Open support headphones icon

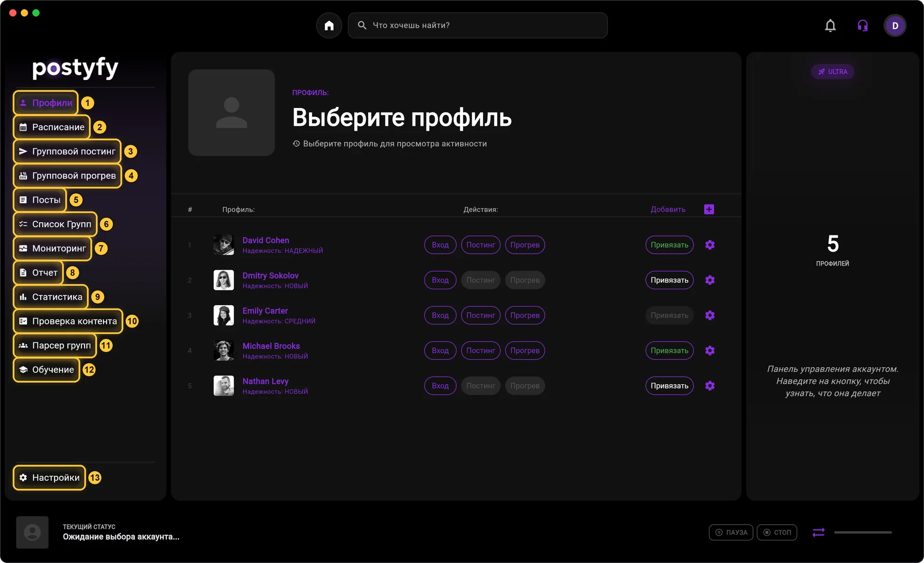point(863,25)
